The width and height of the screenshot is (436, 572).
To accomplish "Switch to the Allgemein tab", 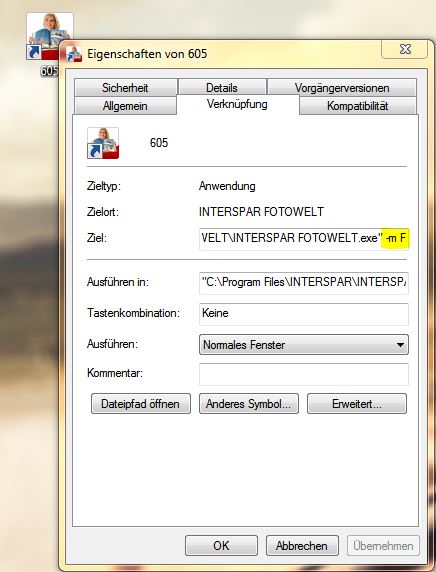I will tap(125, 106).
